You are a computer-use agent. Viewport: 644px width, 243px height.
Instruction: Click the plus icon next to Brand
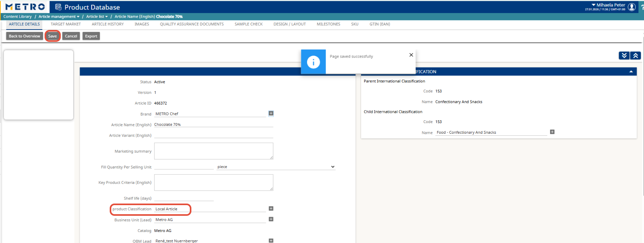click(271, 113)
